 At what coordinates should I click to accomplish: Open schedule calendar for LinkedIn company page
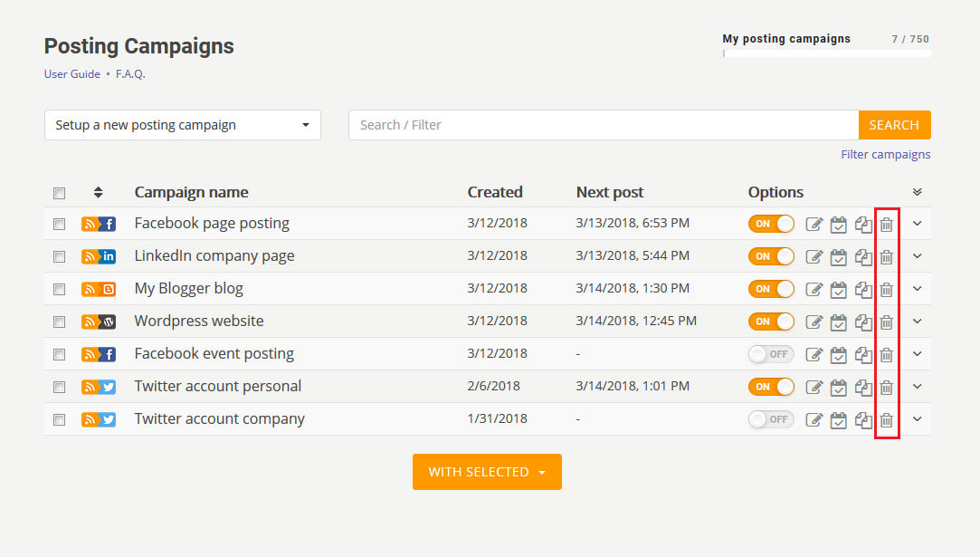(x=838, y=256)
